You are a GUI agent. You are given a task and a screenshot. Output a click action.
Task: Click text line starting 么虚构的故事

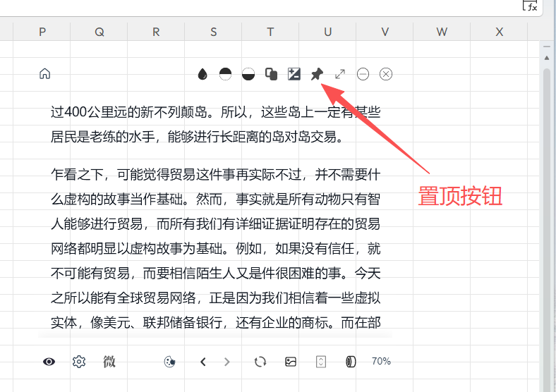(x=216, y=200)
